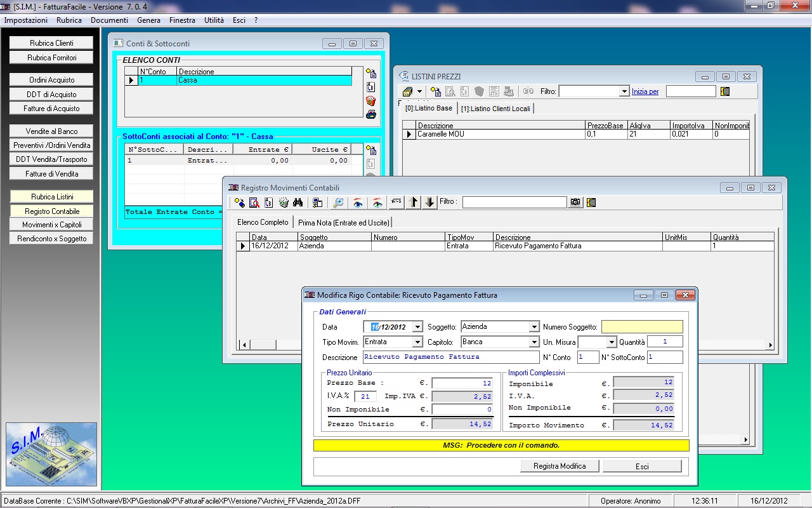This screenshot has width=812, height=508.
Task: Click the down arrow icon in Registro Movimenti toolbar
Action: pos(429,203)
